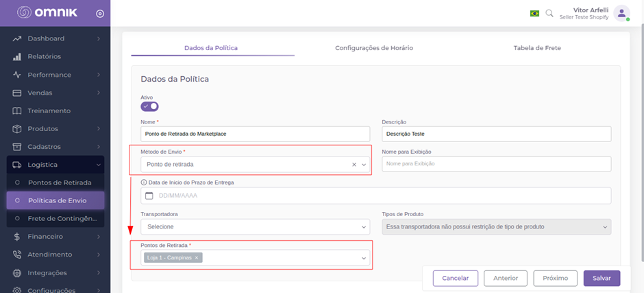Click the calendar icon in date field
644x293 pixels.
(149, 196)
